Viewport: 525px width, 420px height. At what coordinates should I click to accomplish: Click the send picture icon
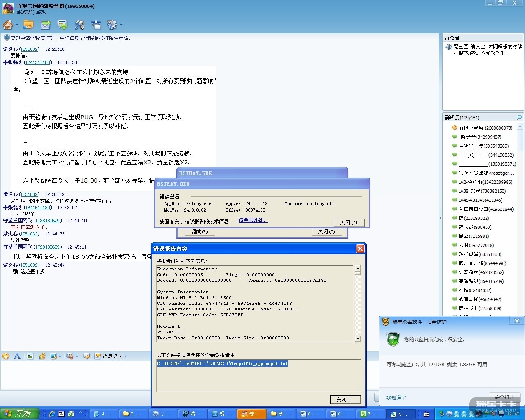tap(30, 356)
